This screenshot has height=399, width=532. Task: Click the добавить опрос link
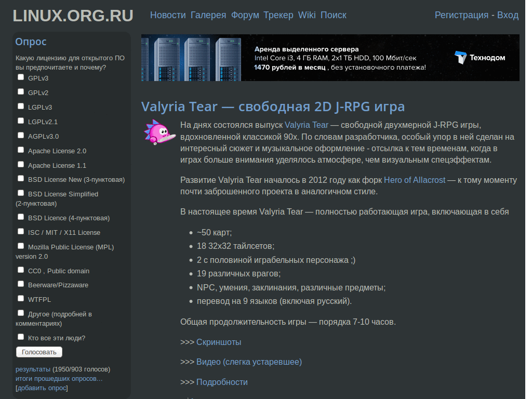point(42,388)
